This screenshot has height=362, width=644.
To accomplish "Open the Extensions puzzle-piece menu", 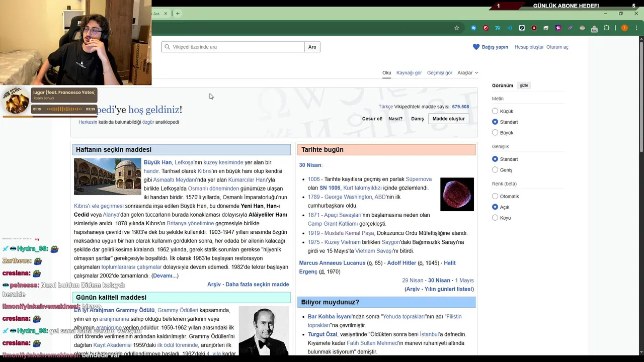I will [x=606, y=28].
